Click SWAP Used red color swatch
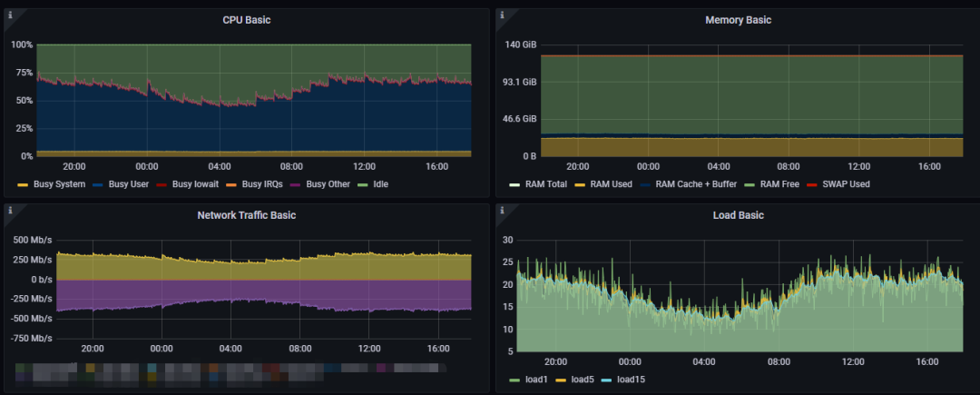This screenshot has width=980, height=395. (x=812, y=185)
